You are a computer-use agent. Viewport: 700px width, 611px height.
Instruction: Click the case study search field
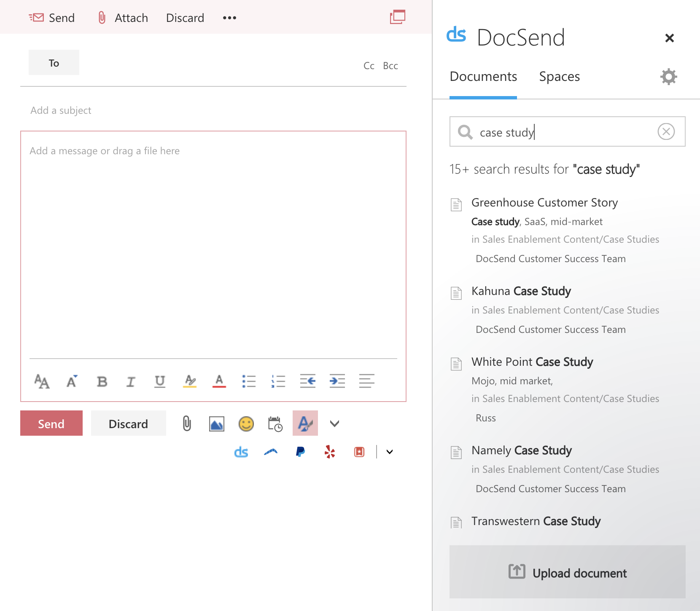click(x=567, y=132)
